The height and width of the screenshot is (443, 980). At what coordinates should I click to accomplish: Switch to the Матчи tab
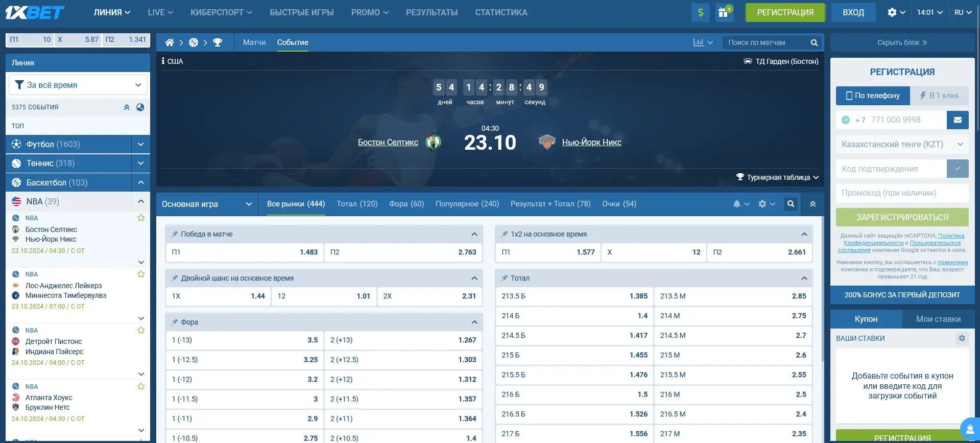coord(254,42)
